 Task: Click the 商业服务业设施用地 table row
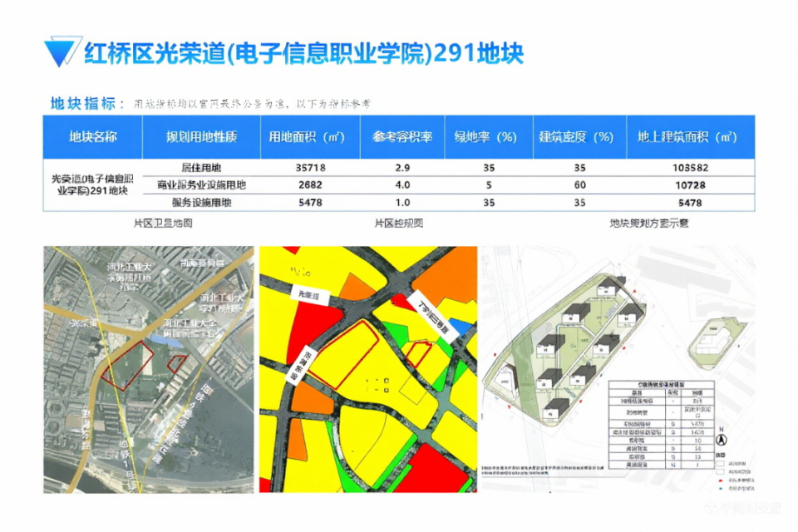tap(448, 185)
